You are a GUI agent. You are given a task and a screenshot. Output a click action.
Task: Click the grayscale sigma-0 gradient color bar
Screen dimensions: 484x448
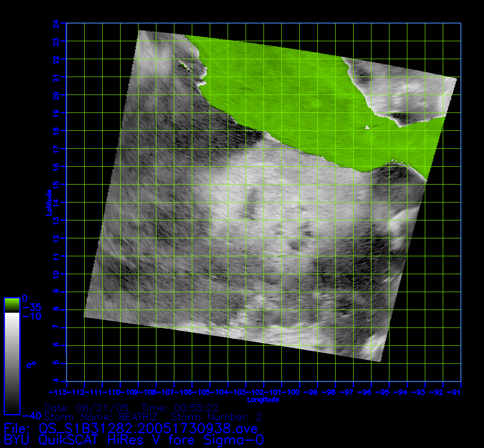point(12,363)
